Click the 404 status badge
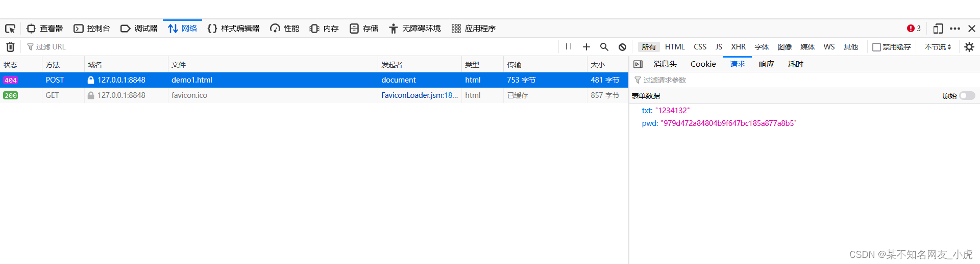The width and height of the screenshot is (980, 264). click(10, 80)
